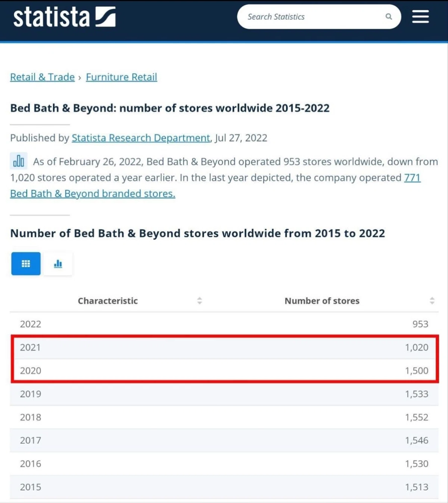Sort by Number of stores arrows

tap(432, 301)
